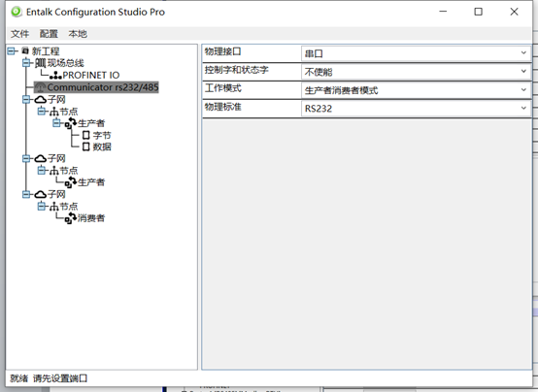
Task: Collapse the 生产者 containing 字节 and 数据
Action: 56,123
